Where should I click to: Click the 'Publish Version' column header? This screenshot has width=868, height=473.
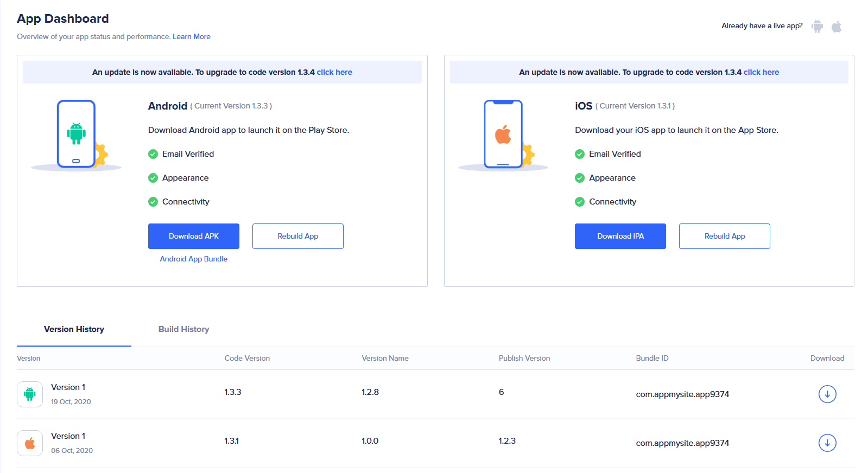point(524,358)
